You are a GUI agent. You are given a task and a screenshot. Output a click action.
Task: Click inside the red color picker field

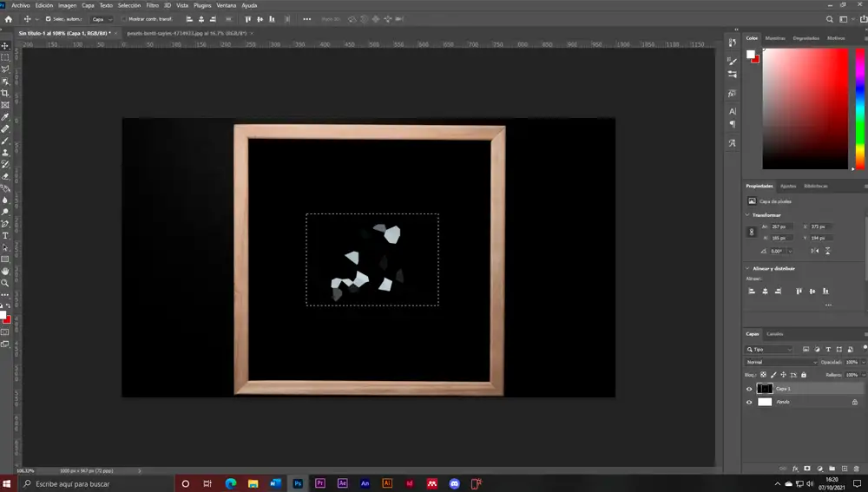tap(805, 108)
